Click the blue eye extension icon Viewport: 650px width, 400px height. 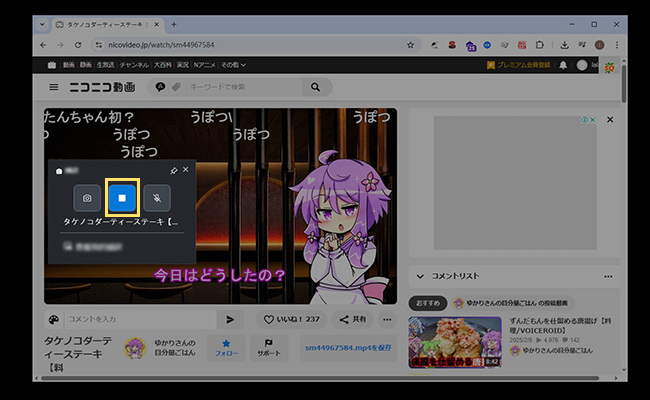[487, 45]
